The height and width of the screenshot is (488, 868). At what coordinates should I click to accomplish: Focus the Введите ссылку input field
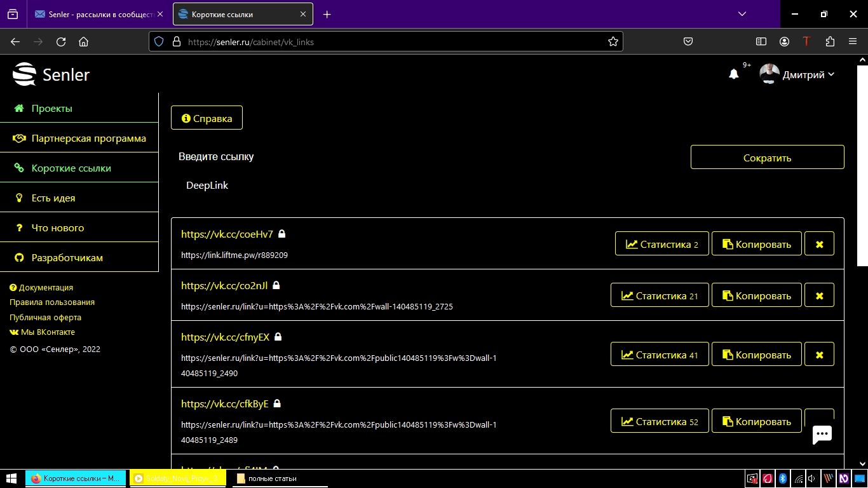tap(430, 157)
